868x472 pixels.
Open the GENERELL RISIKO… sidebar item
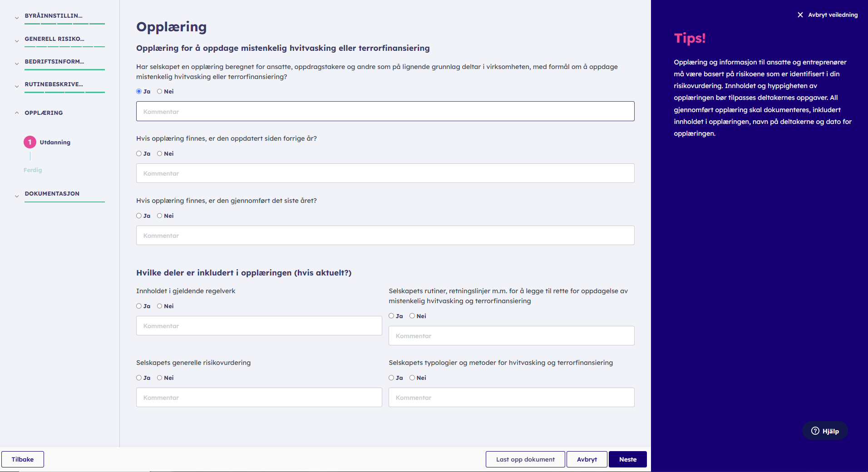click(54, 39)
